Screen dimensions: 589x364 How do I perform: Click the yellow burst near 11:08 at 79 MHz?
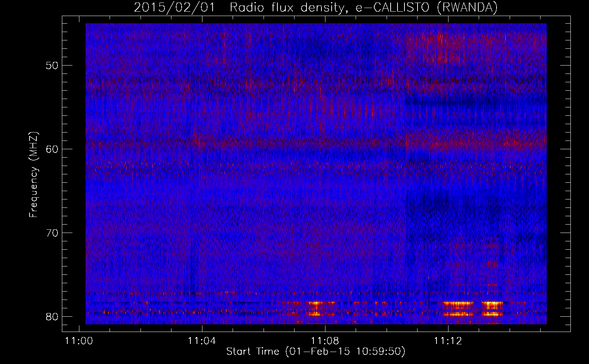point(316,308)
